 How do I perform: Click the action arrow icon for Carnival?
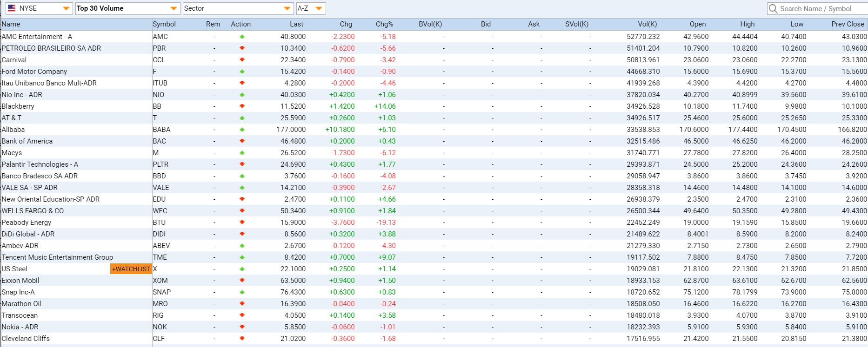(x=242, y=60)
